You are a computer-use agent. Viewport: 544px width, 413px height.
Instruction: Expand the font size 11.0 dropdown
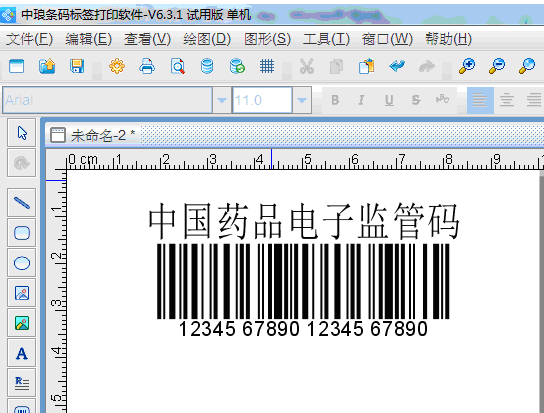302,100
